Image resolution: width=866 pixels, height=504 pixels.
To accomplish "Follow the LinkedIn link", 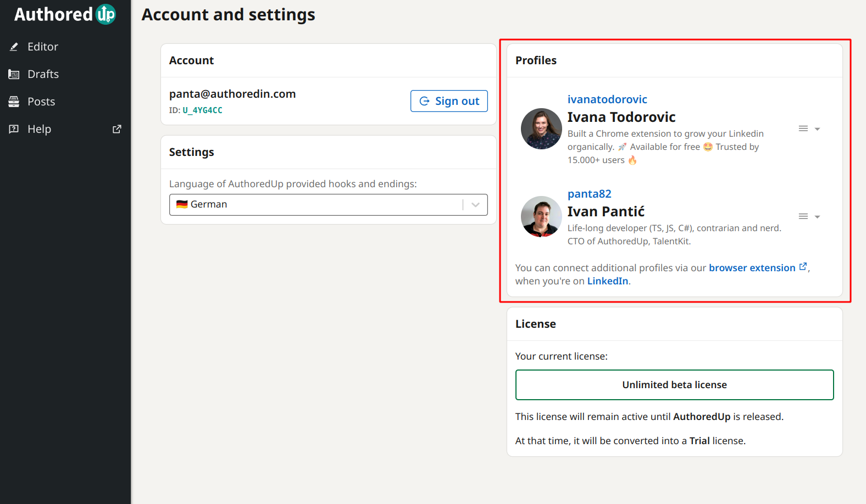I will (608, 281).
